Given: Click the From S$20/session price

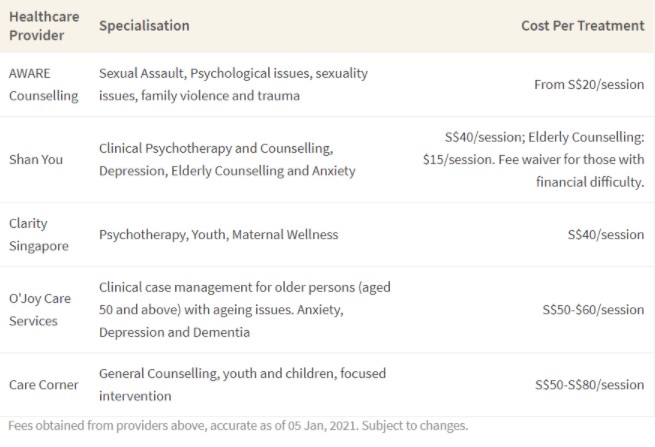Looking at the screenshot, I should click(589, 85).
